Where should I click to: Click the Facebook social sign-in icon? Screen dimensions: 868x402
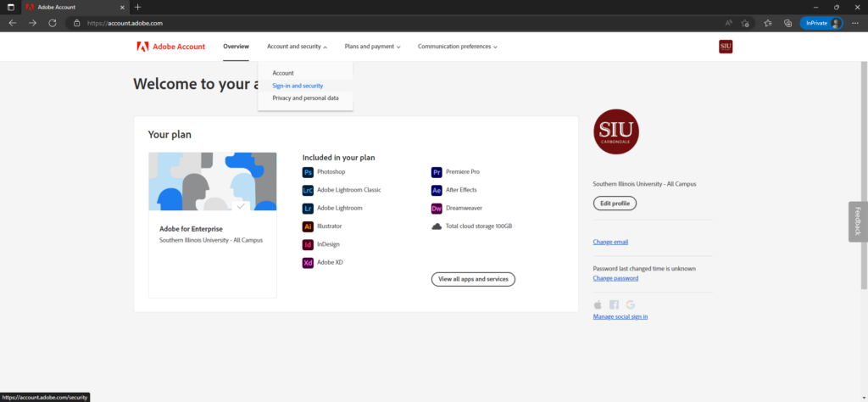614,304
